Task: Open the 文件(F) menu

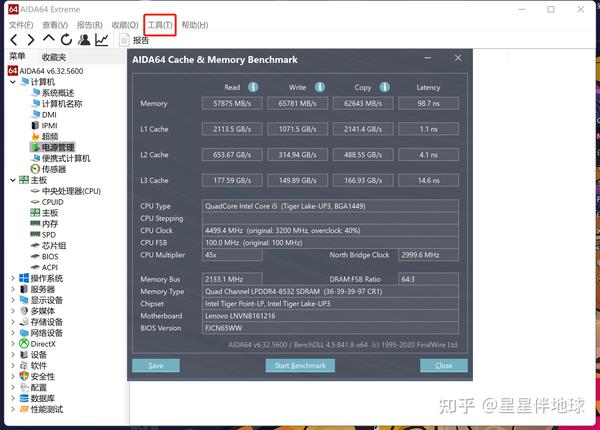Action: (x=21, y=25)
